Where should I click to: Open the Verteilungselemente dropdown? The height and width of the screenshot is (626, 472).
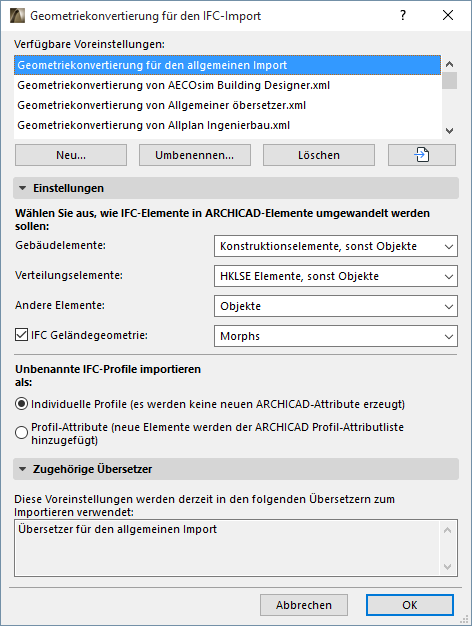point(336,276)
